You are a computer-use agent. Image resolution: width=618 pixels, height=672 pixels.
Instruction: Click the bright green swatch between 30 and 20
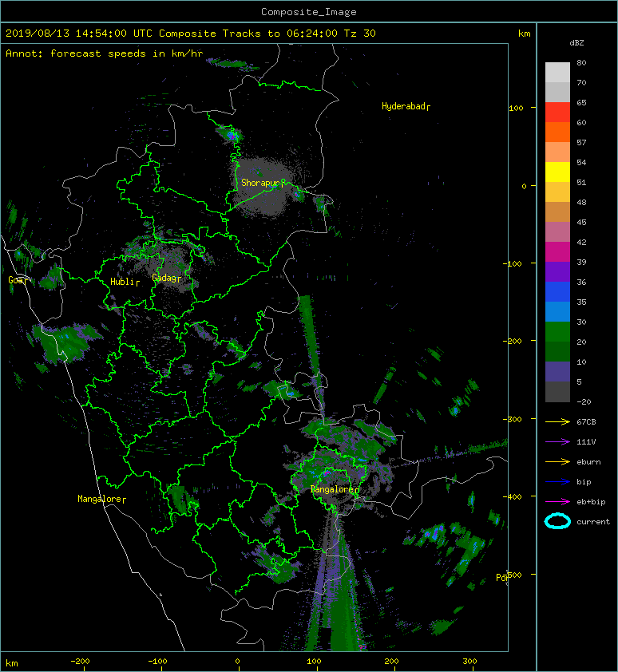click(x=557, y=331)
